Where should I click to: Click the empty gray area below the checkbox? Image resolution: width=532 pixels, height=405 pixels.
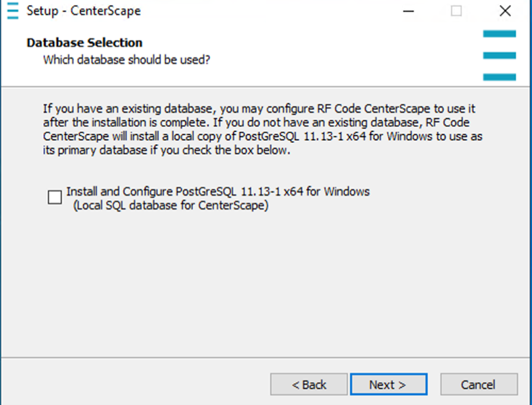[264, 281]
